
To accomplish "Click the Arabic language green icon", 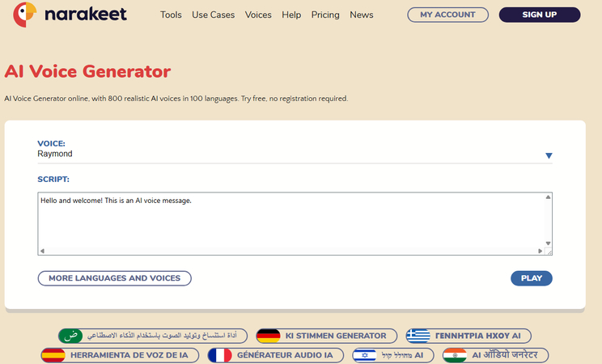I will 70,336.
